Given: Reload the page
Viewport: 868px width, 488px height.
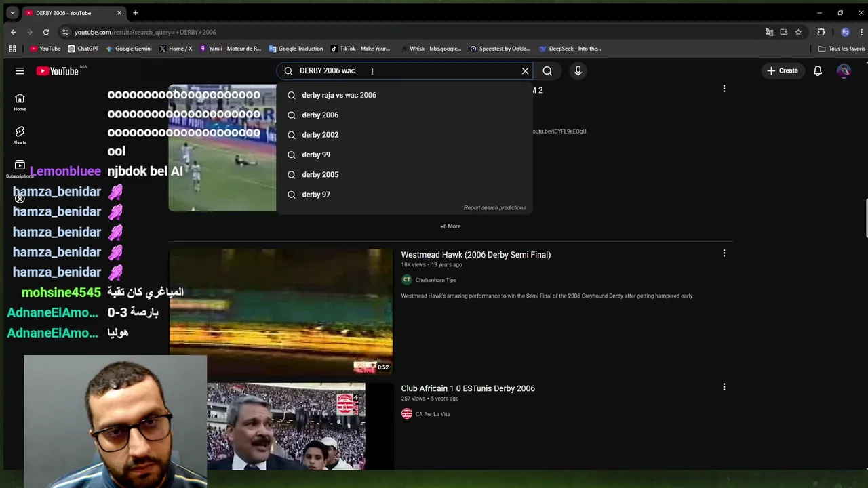Looking at the screenshot, I should [46, 32].
